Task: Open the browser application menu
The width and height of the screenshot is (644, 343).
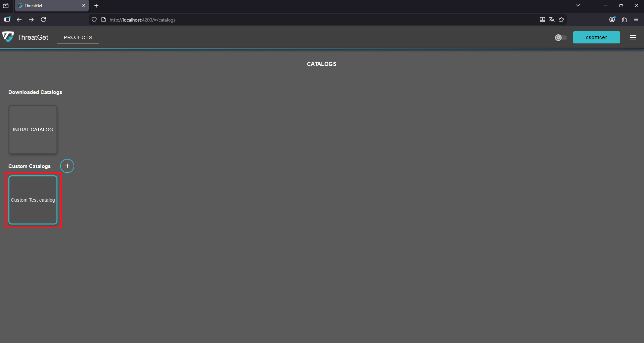Action: (x=636, y=20)
